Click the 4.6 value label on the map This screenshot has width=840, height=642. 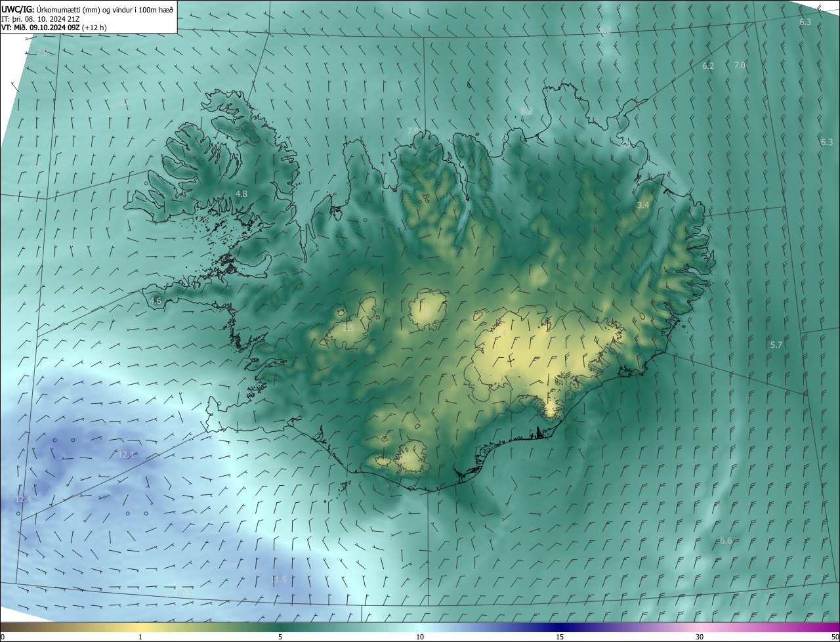coord(156,301)
